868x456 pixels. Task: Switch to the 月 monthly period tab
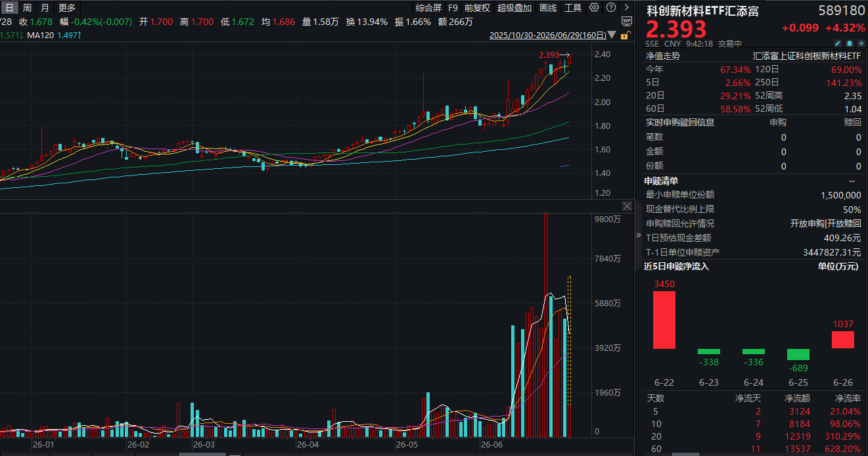click(x=45, y=8)
